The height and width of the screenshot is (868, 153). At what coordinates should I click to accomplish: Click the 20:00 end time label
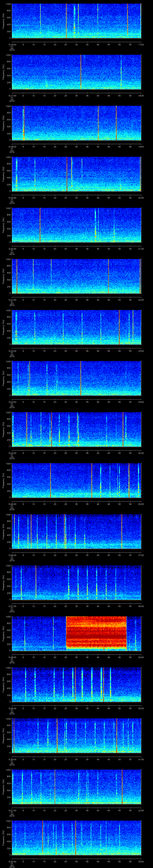[141, 198]
